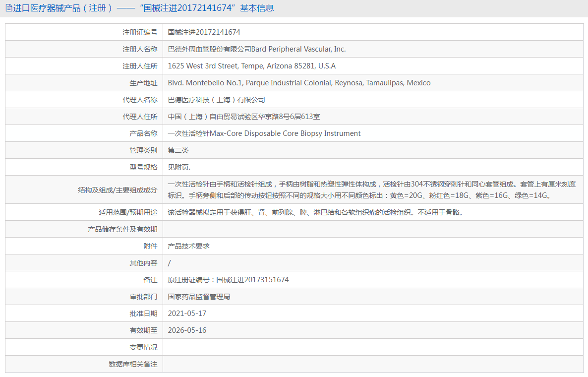Viewport: 588px width, 377px height.
Task: Select the registration number value 国械注进20172141674
Action: [204, 32]
